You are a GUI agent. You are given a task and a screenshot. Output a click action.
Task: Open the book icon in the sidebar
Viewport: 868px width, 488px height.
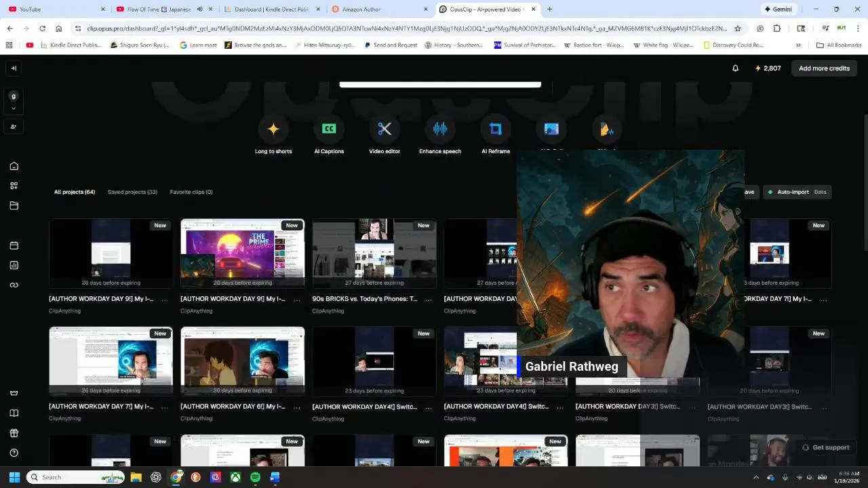[14, 413]
